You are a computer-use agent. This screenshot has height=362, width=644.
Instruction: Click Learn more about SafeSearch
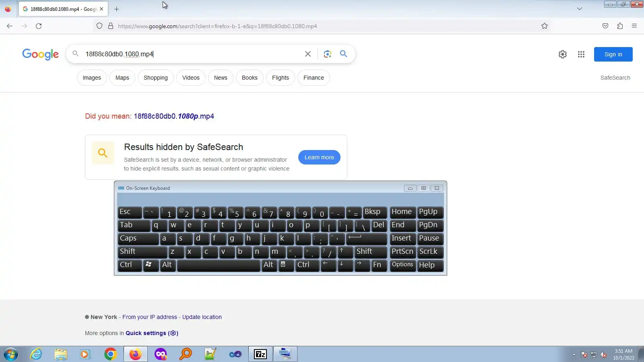coord(319,157)
